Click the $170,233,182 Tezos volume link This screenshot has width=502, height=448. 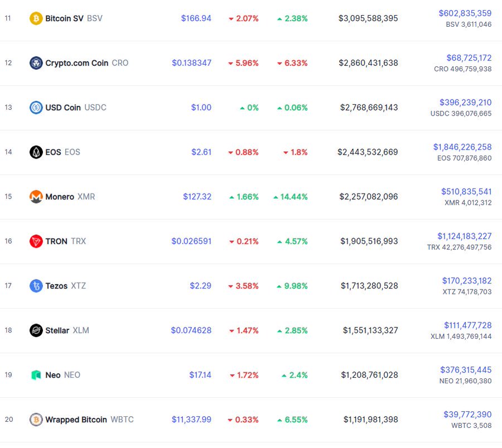click(467, 281)
